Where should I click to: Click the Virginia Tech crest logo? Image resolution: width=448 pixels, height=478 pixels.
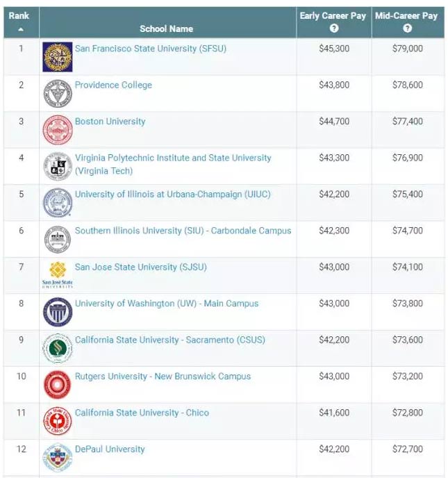click(58, 166)
